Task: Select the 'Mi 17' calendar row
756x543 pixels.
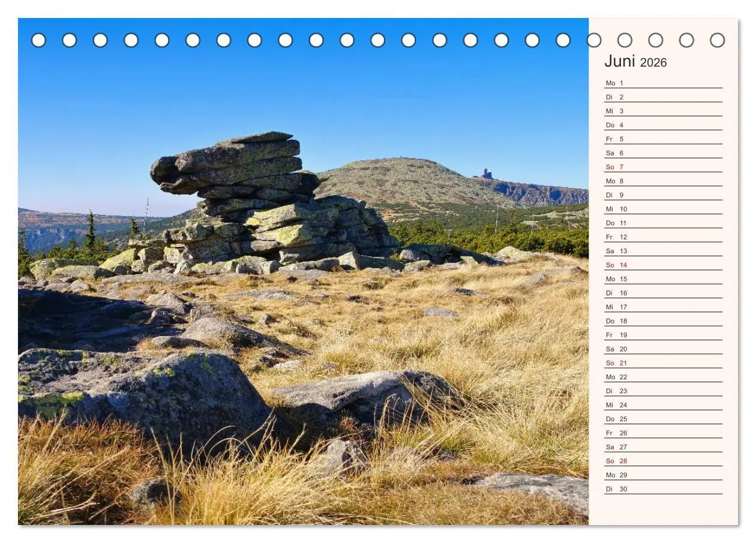Action: 663,307
